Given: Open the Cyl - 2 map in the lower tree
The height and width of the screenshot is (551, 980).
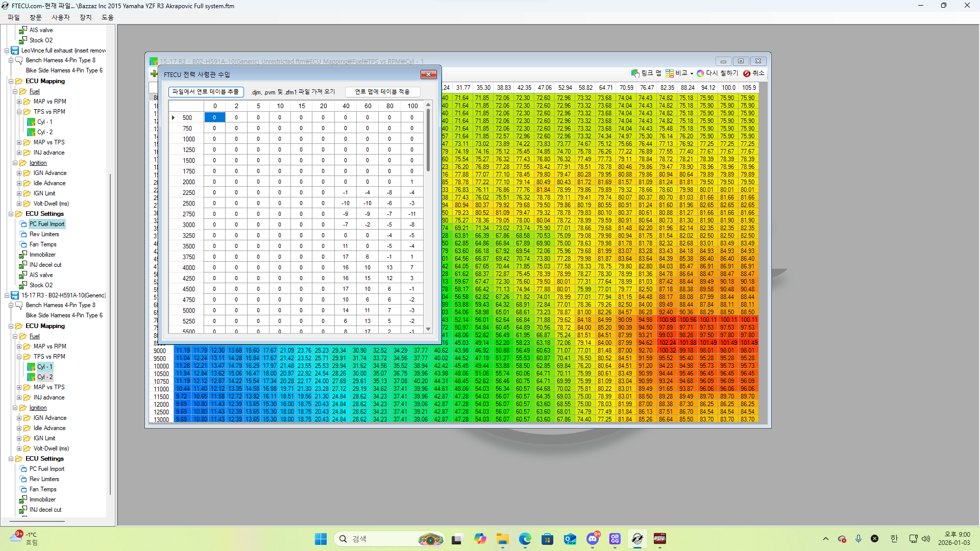Looking at the screenshot, I should 44,377.
